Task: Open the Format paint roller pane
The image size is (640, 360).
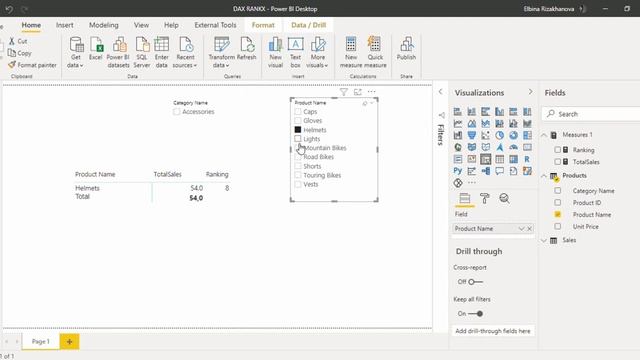Action: point(484,198)
